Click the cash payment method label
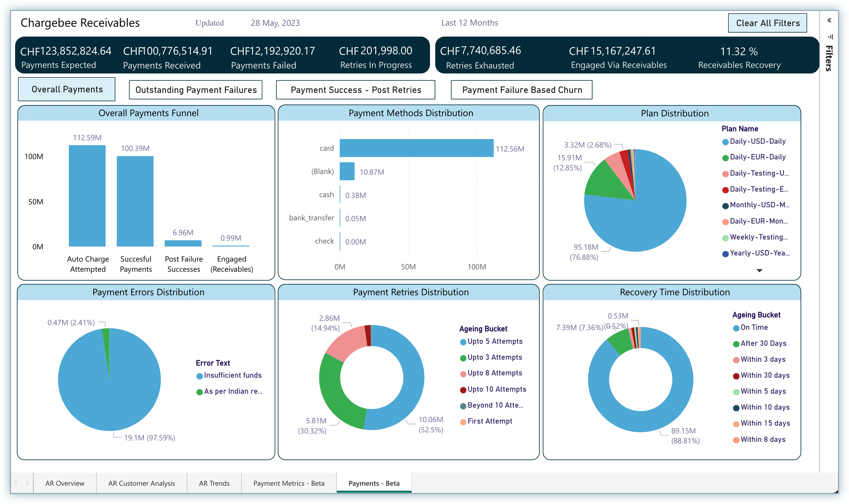 coord(326,195)
